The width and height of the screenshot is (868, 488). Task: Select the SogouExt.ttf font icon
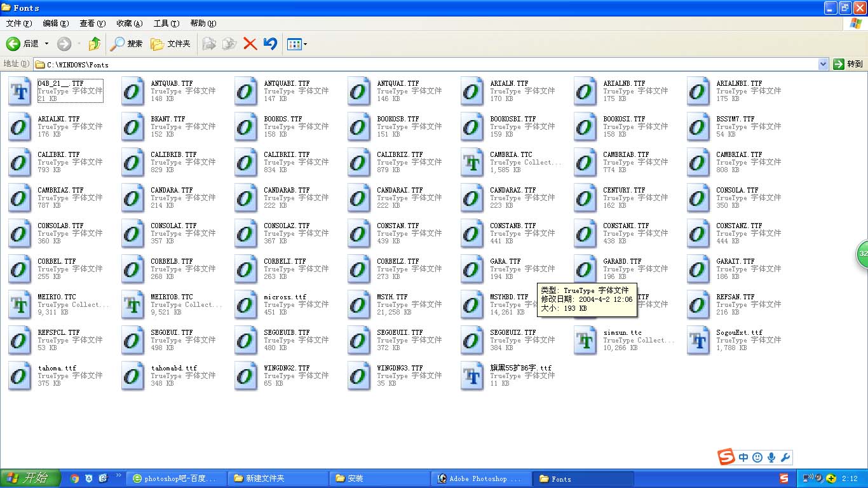698,341
